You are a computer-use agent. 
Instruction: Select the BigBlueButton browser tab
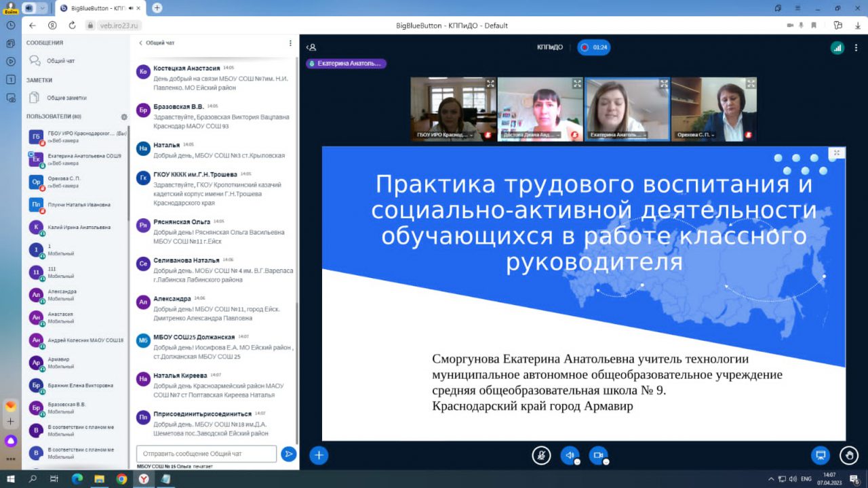102,8
